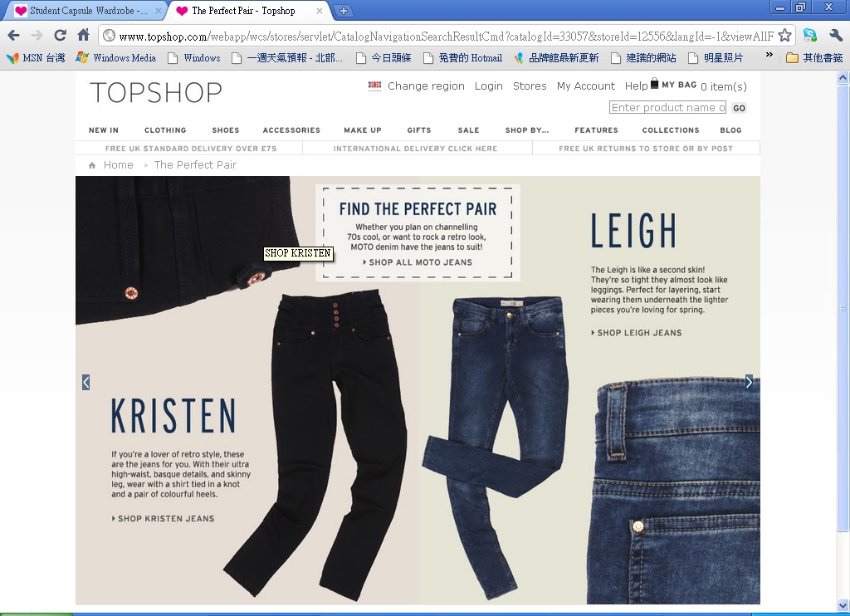This screenshot has height=616, width=850.
Task: Click the product name search field
Action: [x=667, y=107]
